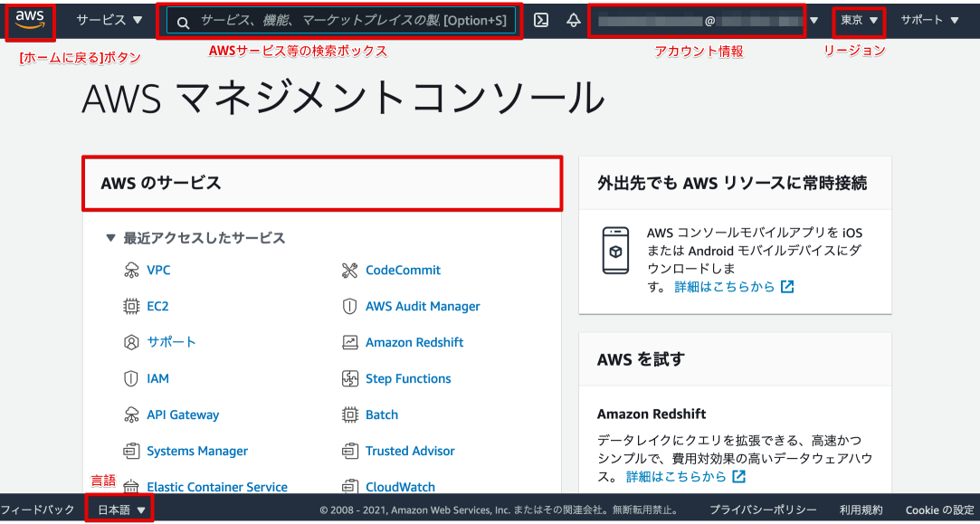Open the EC2 service link

(x=157, y=307)
